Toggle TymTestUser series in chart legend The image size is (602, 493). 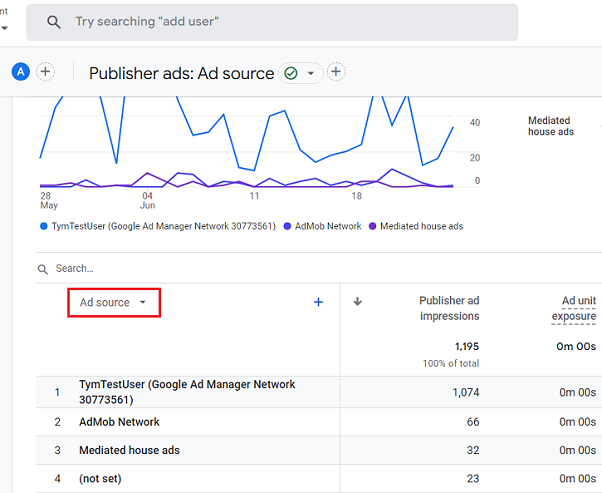[x=161, y=226]
